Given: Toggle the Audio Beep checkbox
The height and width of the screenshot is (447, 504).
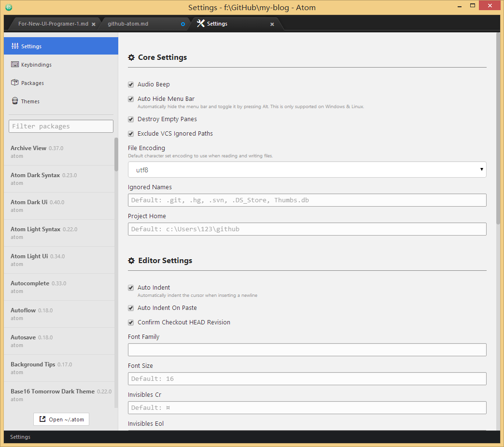Looking at the screenshot, I should pyautogui.click(x=131, y=84).
